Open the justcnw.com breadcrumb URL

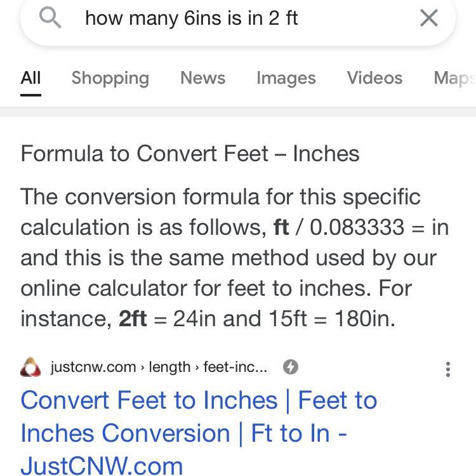pos(159,367)
